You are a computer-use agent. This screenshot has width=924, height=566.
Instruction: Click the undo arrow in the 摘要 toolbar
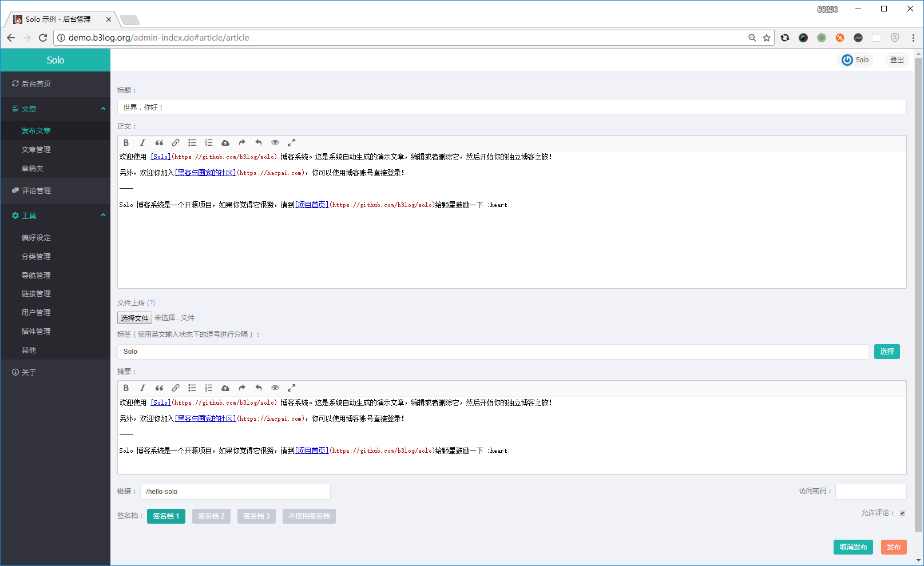[259, 388]
